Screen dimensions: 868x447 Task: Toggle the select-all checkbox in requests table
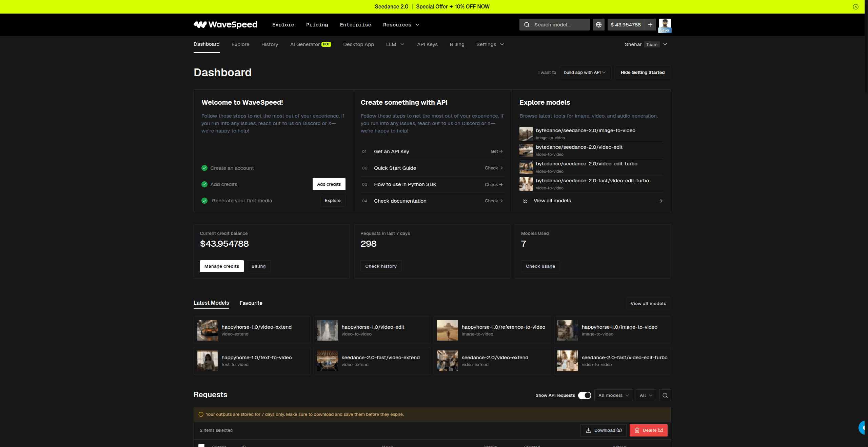pyautogui.click(x=201, y=445)
